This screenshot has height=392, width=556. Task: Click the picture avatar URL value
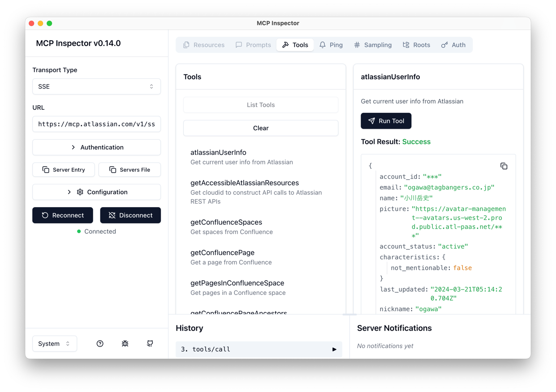click(x=459, y=222)
